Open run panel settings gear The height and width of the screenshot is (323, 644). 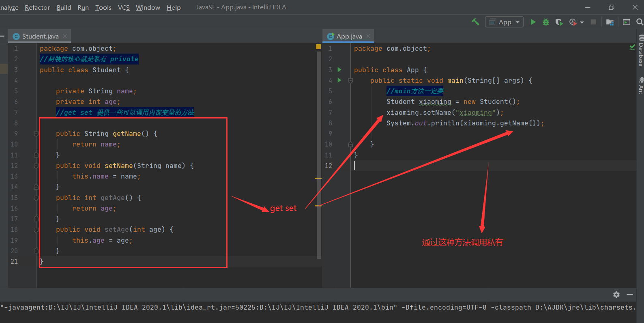(x=616, y=295)
